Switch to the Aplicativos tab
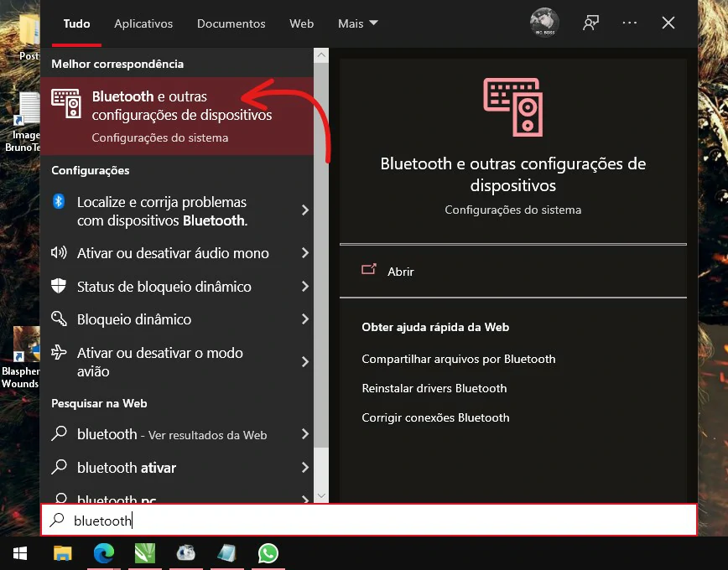 pyautogui.click(x=143, y=23)
